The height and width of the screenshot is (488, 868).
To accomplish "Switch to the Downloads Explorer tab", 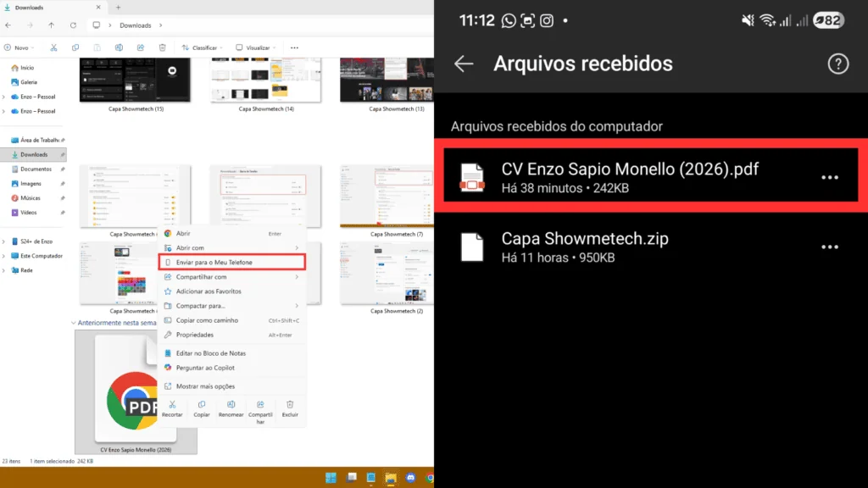I will pyautogui.click(x=53, y=7).
